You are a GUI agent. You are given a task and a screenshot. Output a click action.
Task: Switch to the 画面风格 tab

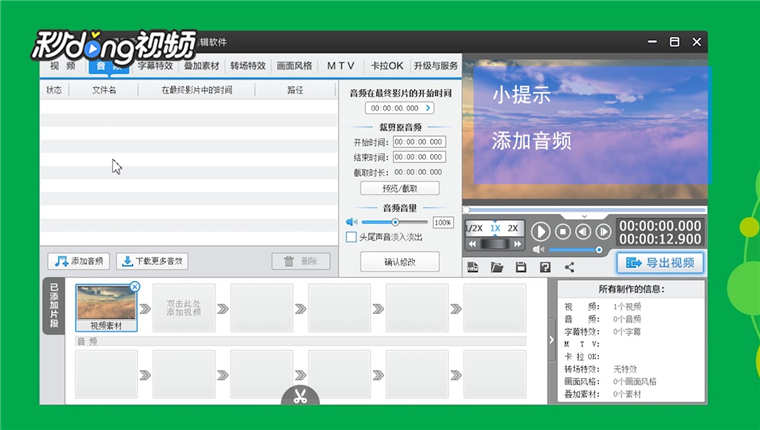(x=294, y=66)
